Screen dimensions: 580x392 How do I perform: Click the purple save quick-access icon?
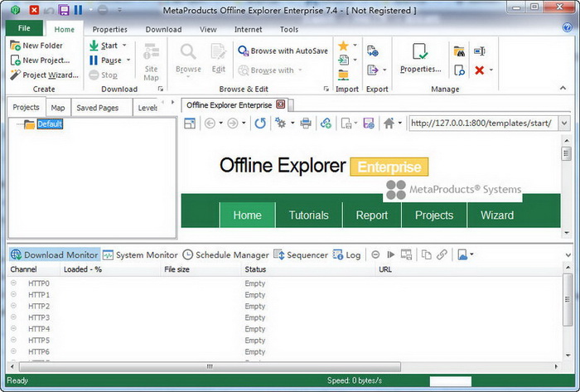(64, 10)
